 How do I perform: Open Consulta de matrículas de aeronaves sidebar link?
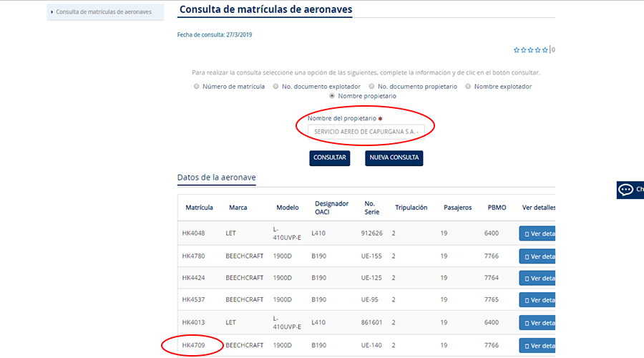point(104,12)
